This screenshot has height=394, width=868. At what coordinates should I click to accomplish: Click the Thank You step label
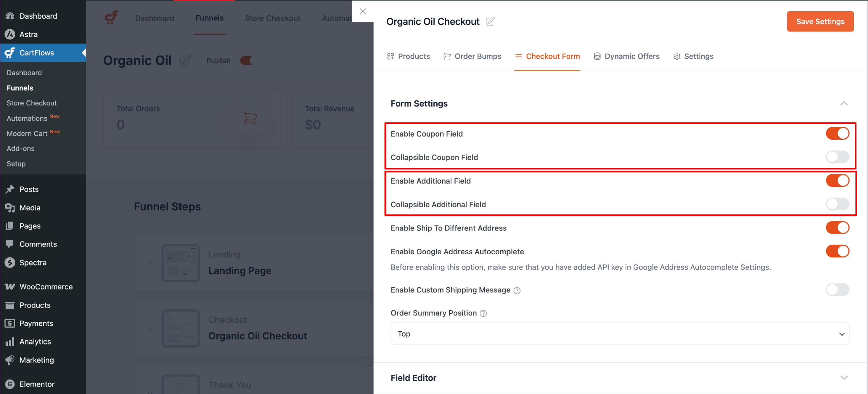click(230, 385)
